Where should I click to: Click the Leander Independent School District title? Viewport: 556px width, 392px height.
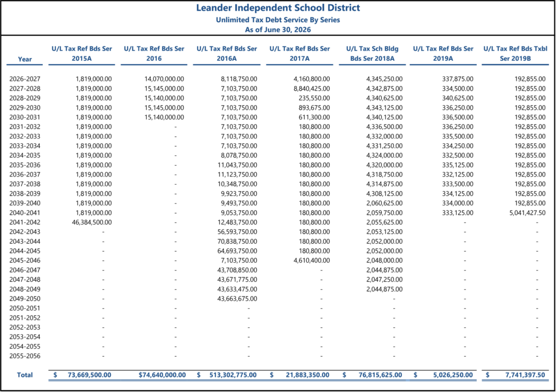tap(278, 8)
